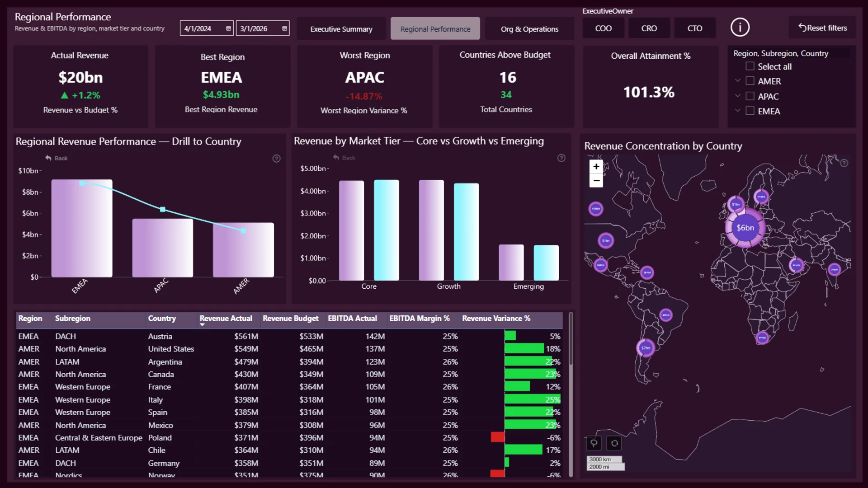868x488 pixels.
Task: Activate the map lasso selection tool
Action: tap(594, 443)
